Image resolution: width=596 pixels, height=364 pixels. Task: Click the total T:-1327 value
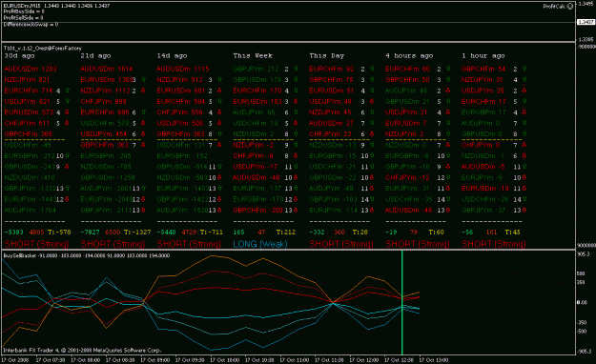(x=137, y=233)
